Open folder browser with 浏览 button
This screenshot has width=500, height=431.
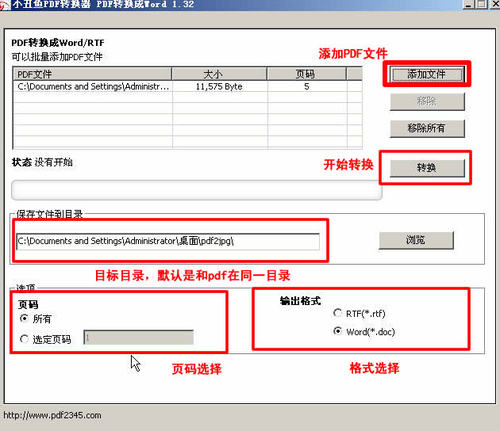(416, 240)
